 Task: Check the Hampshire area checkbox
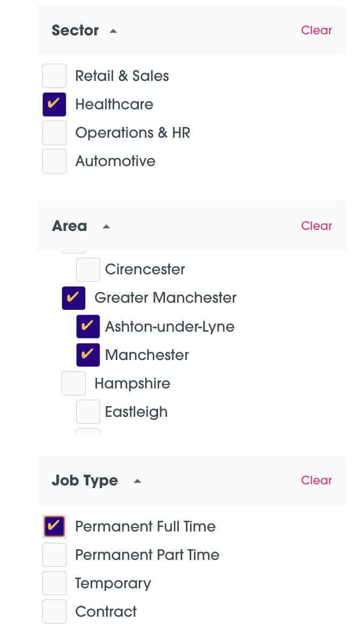point(73,383)
